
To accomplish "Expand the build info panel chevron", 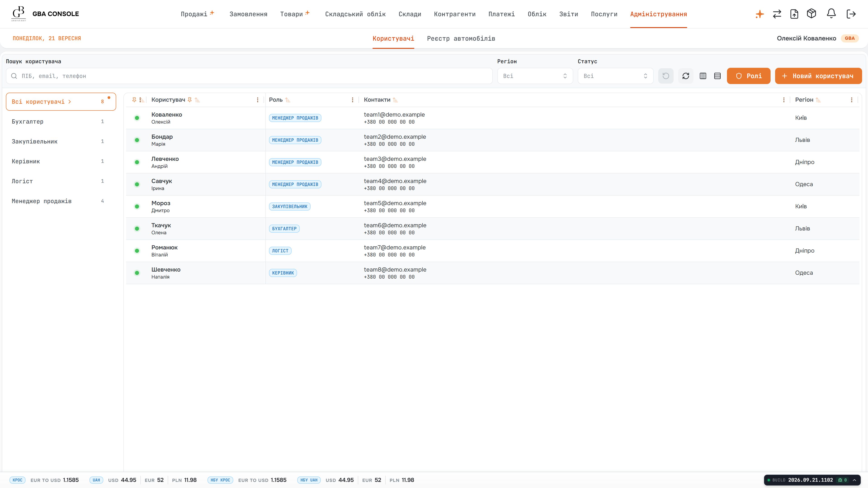I will 854,480.
